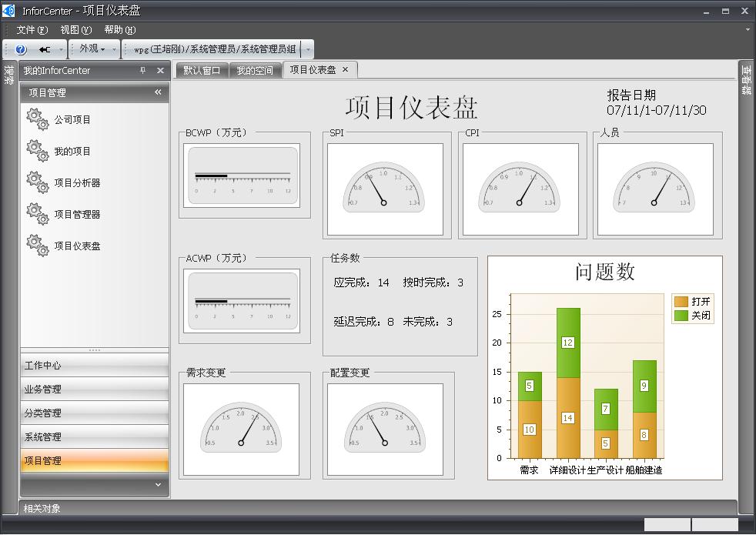Click the SPI dial gauge
Image resolution: width=756 pixels, height=535 pixels.
pos(384,188)
